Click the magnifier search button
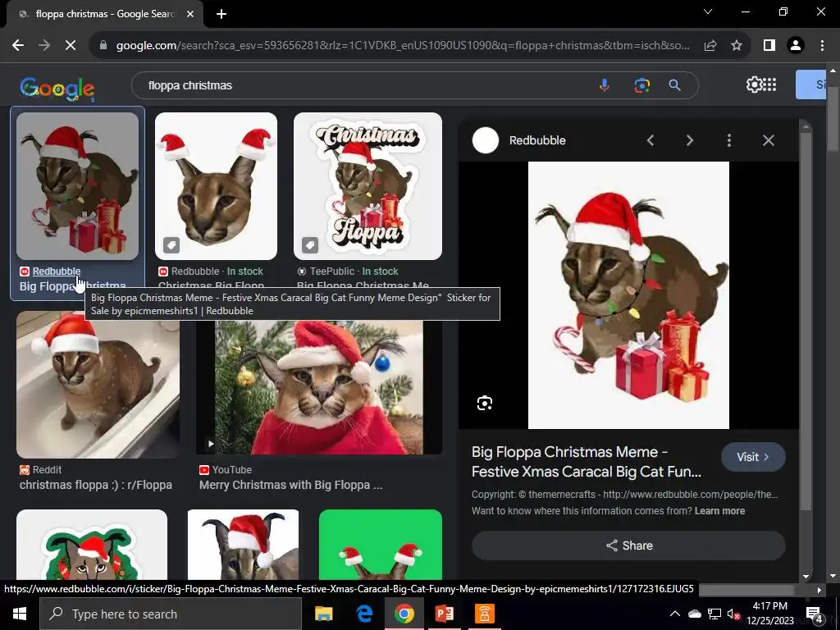 tap(674, 85)
